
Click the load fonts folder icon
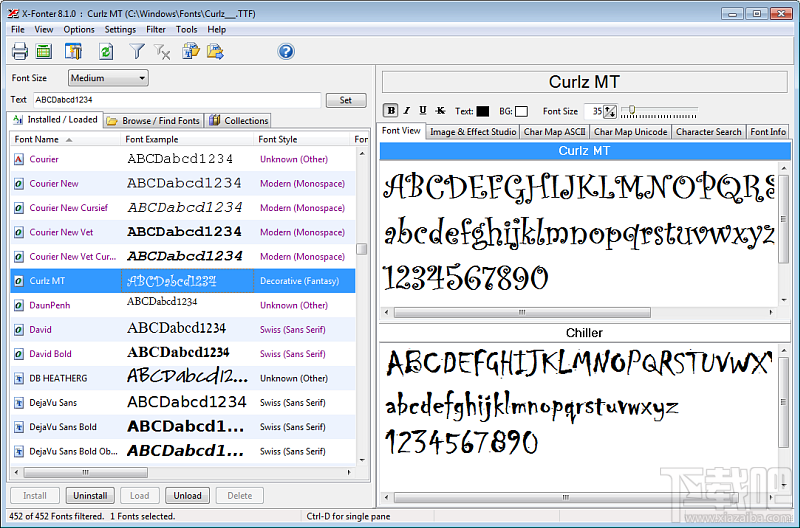215,51
